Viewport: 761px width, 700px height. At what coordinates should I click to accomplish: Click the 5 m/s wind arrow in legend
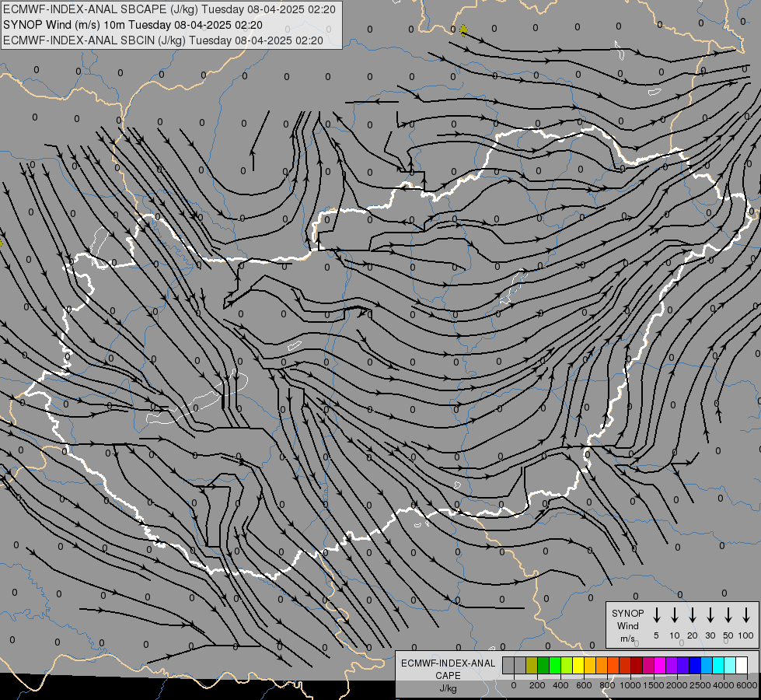click(656, 615)
